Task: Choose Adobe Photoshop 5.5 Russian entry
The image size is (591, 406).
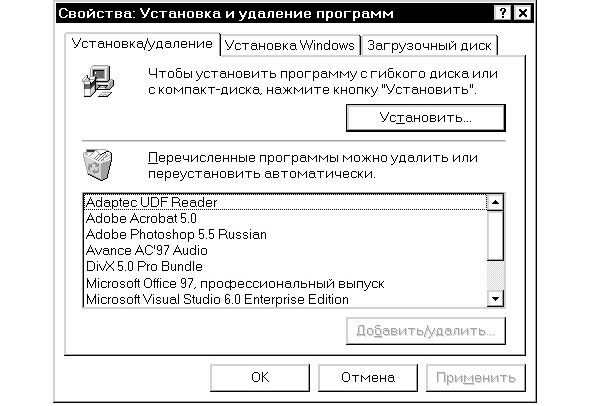Action: (x=285, y=234)
